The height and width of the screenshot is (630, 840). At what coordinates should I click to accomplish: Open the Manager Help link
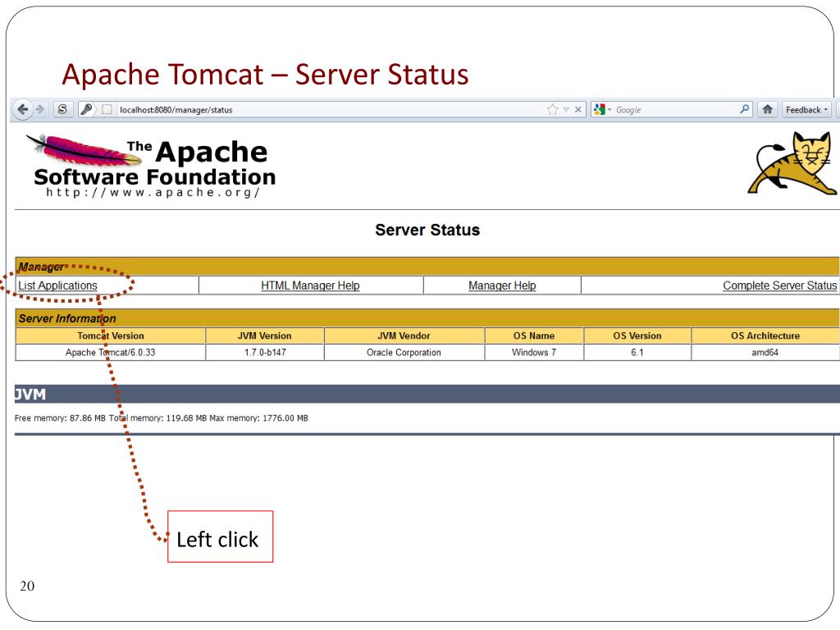point(502,285)
